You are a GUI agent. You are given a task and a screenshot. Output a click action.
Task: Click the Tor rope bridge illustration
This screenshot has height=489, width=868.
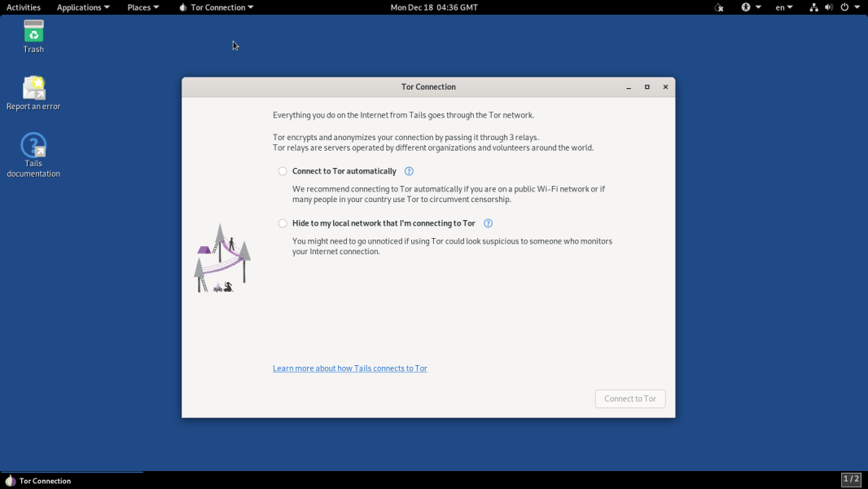pos(222,258)
